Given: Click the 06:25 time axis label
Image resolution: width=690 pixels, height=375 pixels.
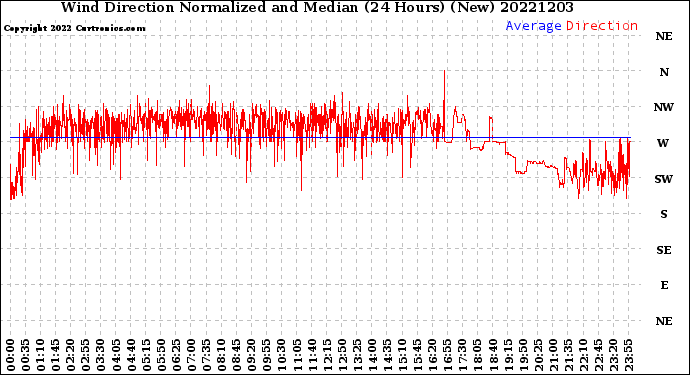Looking at the screenshot, I should [176, 355].
